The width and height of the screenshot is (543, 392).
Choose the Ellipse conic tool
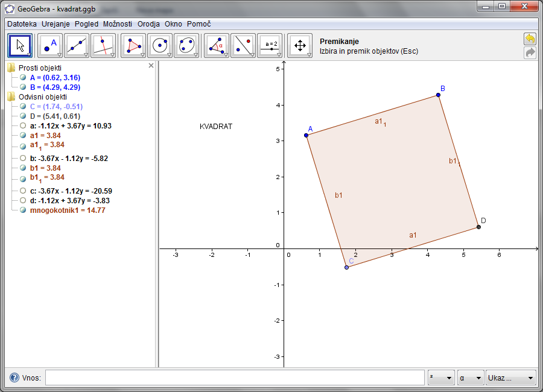tap(186, 45)
